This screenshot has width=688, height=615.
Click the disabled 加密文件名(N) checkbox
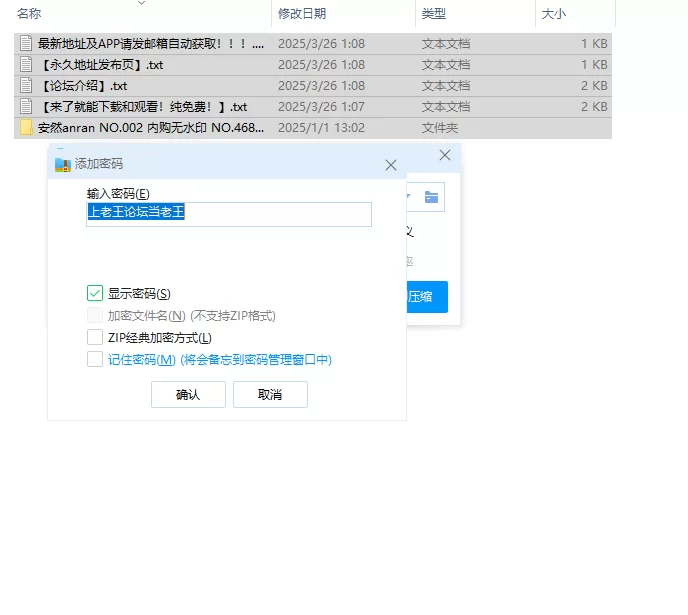[x=95, y=315]
